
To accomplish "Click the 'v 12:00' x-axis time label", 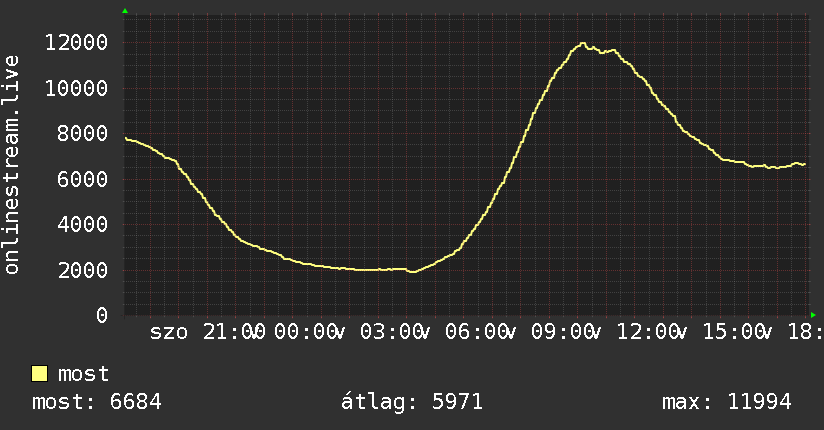I will (645, 332).
